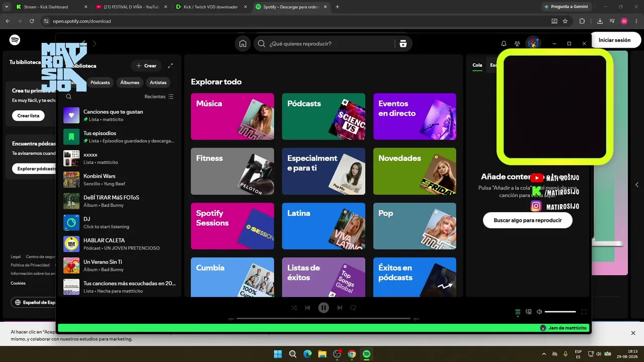Open Spotify Sessions card
644x362 pixels.
coord(232,226)
